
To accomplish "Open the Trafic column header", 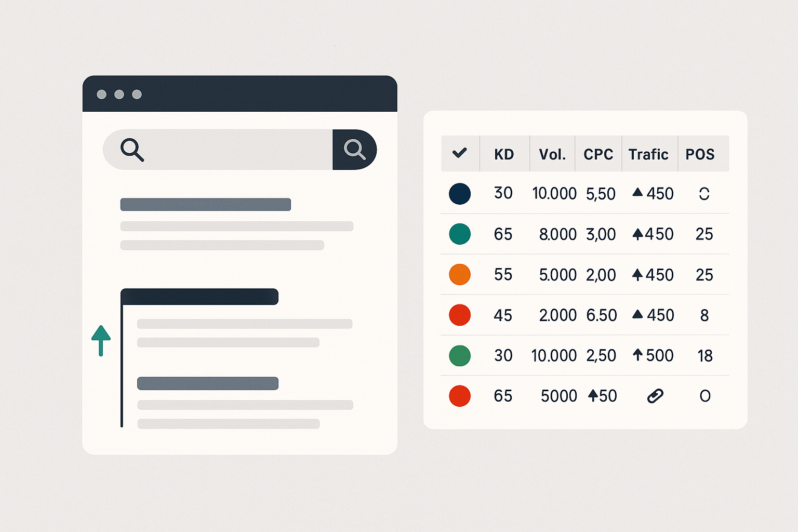I will 648,154.
